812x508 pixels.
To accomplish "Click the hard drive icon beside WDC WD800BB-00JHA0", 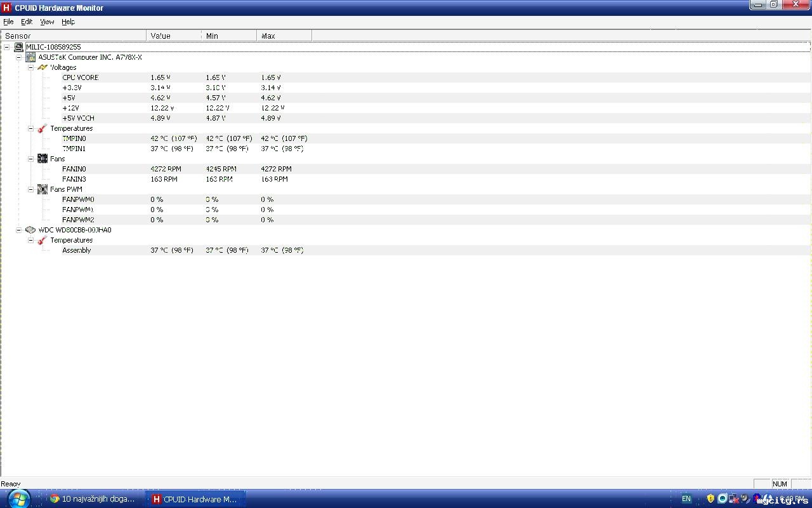I will [x=30, y=230].
